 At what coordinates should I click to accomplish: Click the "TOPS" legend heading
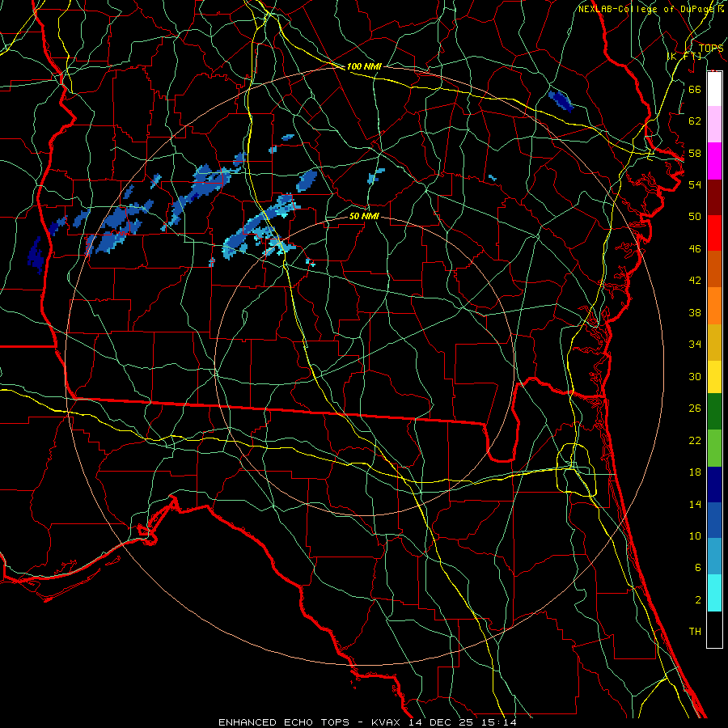tap(710, 49)
